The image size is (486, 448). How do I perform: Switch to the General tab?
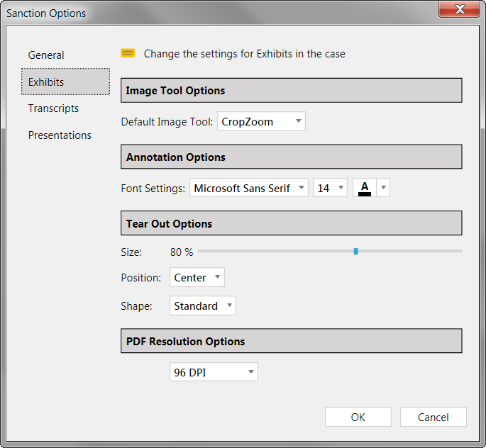(x=46, y=55)
